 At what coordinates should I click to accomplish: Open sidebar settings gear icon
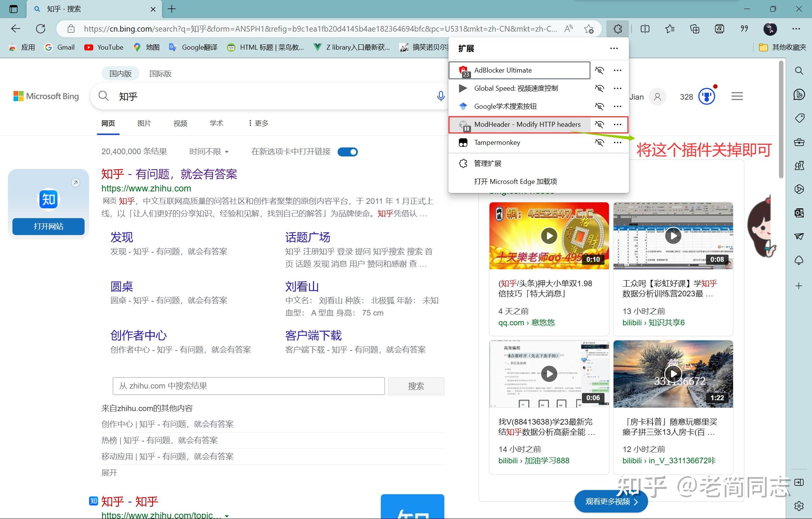coord(799,506)
